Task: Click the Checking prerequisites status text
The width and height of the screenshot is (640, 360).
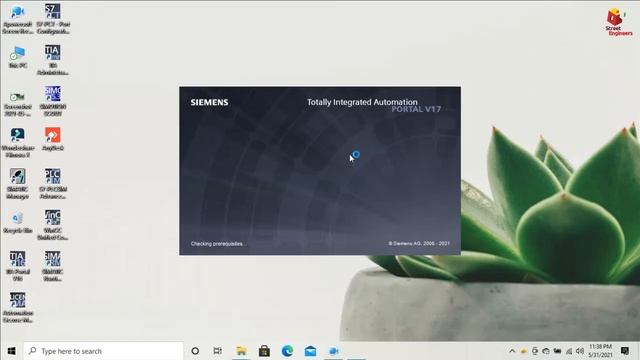Action: pos(218,244)
